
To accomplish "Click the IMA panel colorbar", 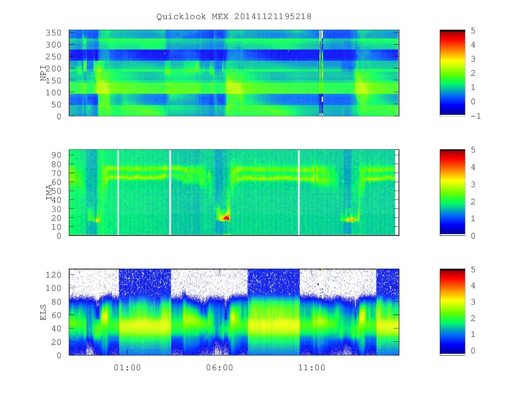I will [452, 192].
